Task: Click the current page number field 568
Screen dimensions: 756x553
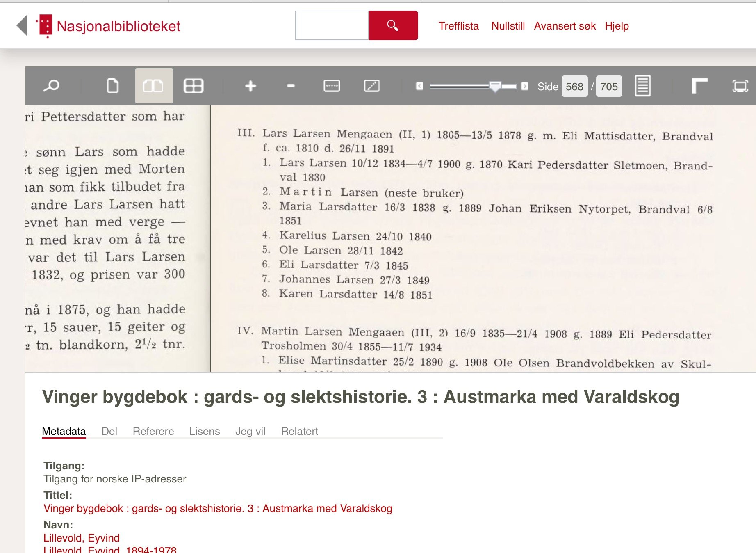Action: [x=574, y=87]
